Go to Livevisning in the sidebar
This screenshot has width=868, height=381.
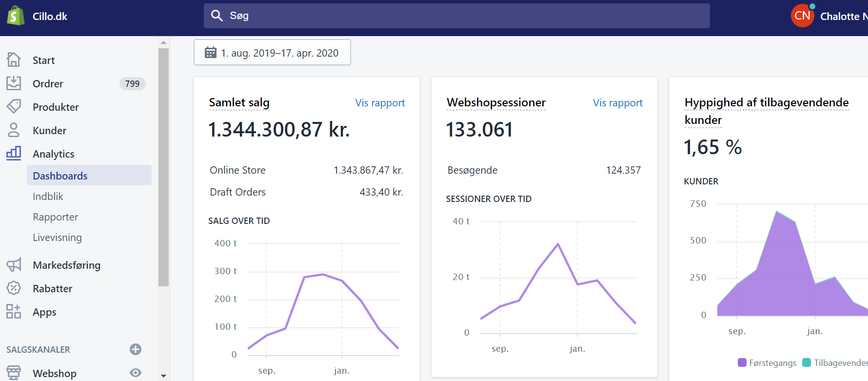pyautogui.click(x=57, y=238)
